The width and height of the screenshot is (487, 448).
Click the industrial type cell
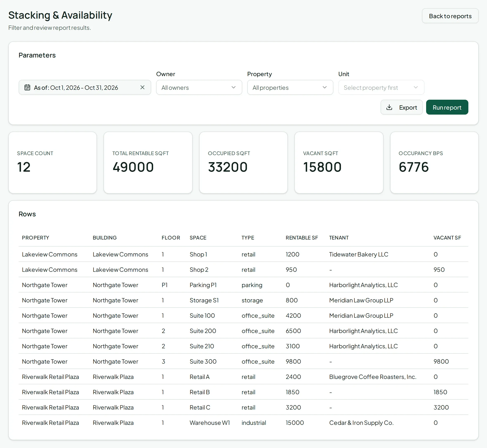click(254, 423)
